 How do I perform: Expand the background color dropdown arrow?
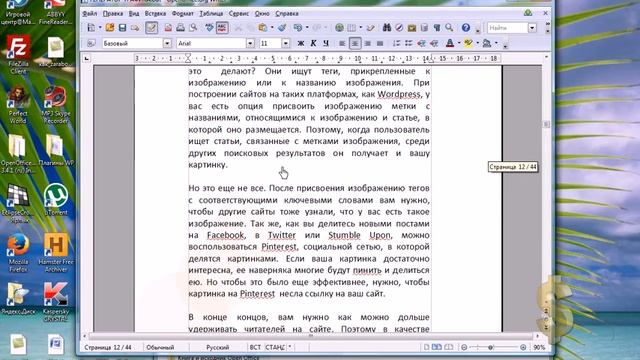[496, 43]
